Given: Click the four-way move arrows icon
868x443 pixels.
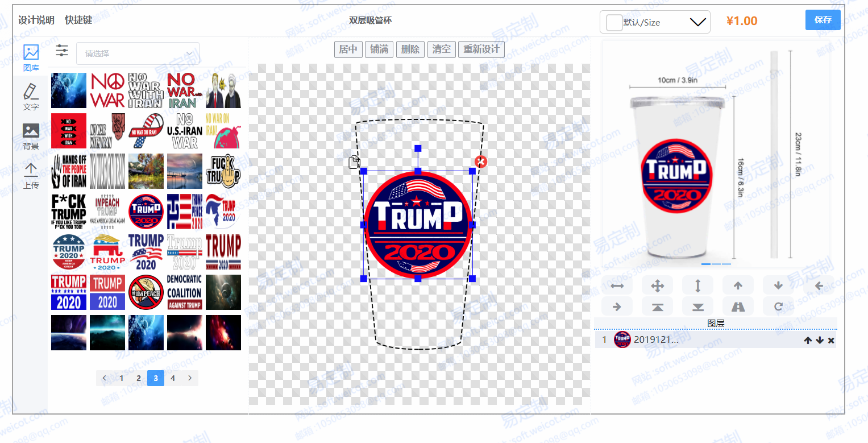Looking at the screenshot, I should (657, 285).
